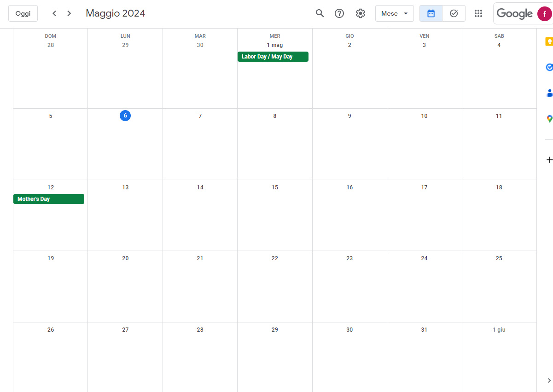Click the Oggi button
The image size is (553, 392).
click(x=23, y=13)
